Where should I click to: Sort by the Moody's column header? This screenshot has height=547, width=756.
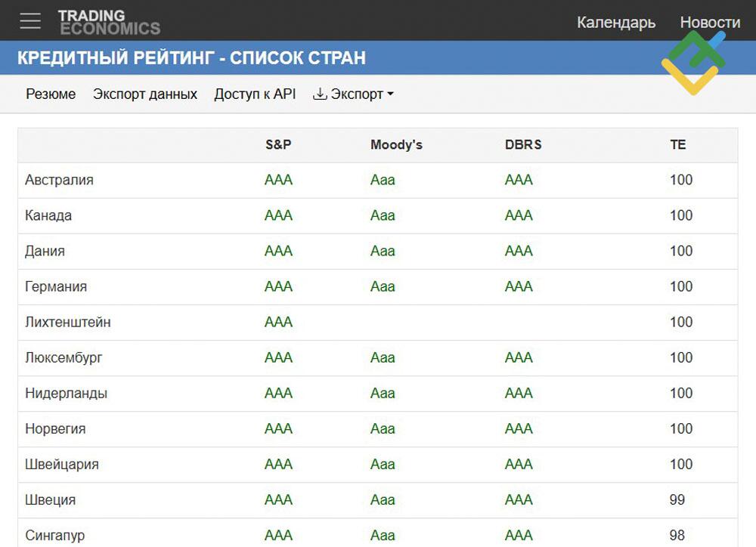point(396,144)
